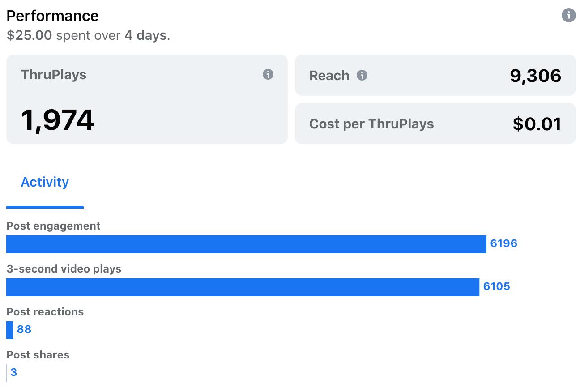
Task: Click the info icon beside Reach
Action: click(x=362, y=75)
